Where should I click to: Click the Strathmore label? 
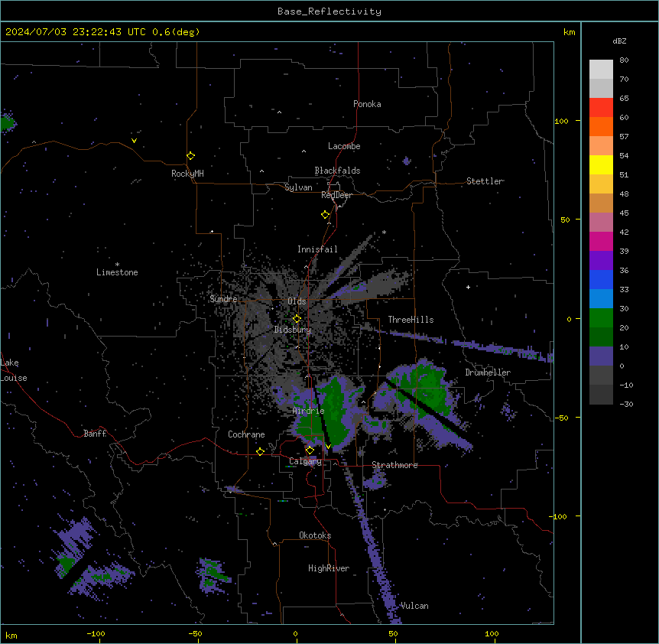click(x=394, y=465)
